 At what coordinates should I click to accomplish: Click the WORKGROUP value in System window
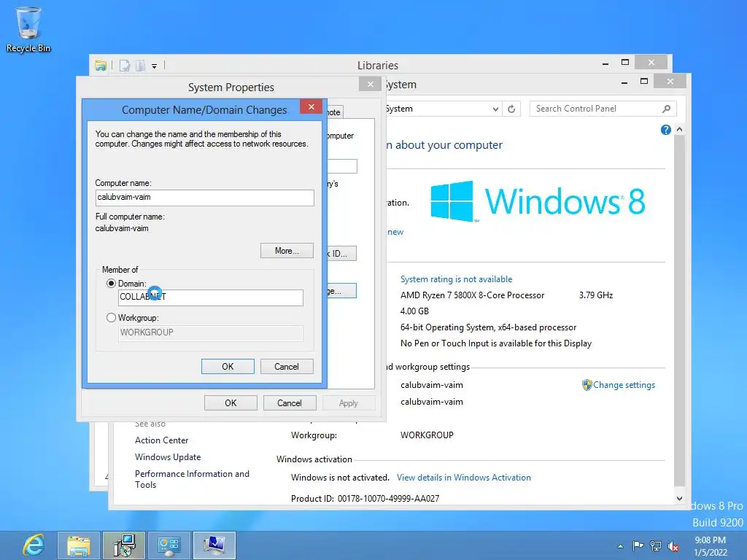pos(427,435)
